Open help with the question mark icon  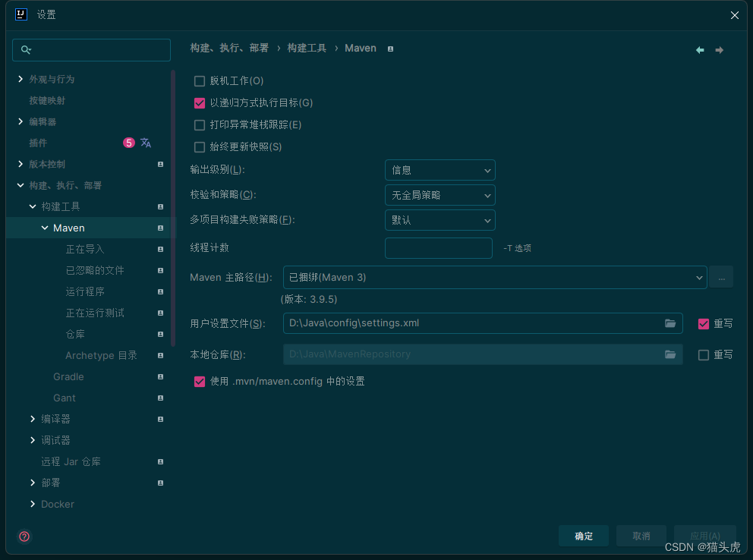pos(24,536)
